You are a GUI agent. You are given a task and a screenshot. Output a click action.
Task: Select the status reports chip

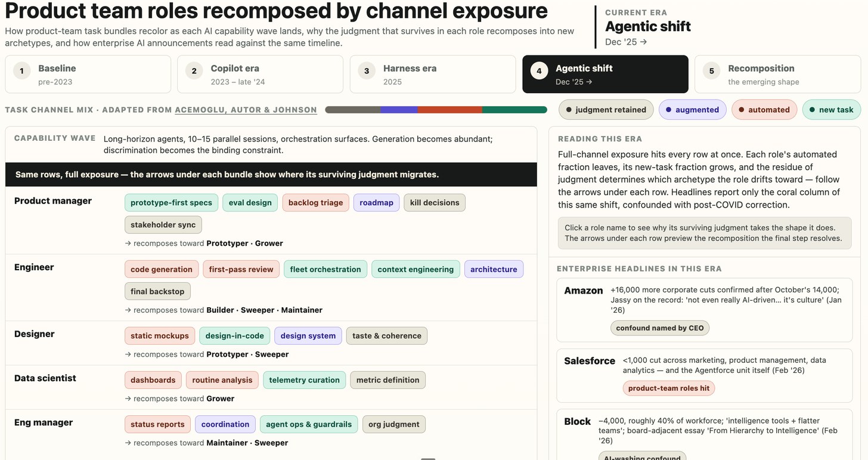tap(157, 424)
